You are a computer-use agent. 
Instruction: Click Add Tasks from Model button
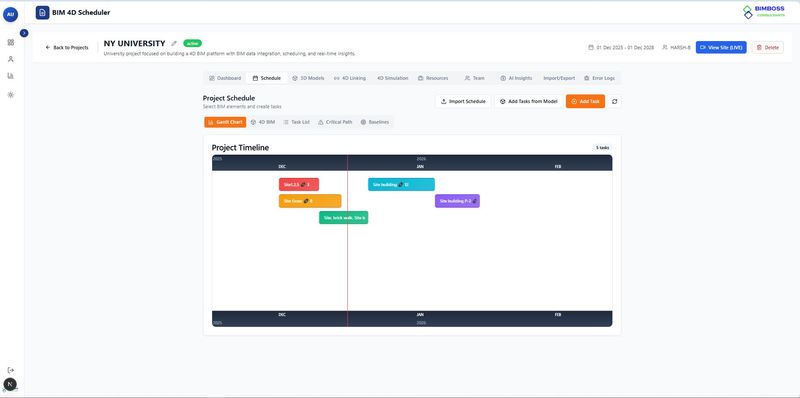[x=529, y=102]
